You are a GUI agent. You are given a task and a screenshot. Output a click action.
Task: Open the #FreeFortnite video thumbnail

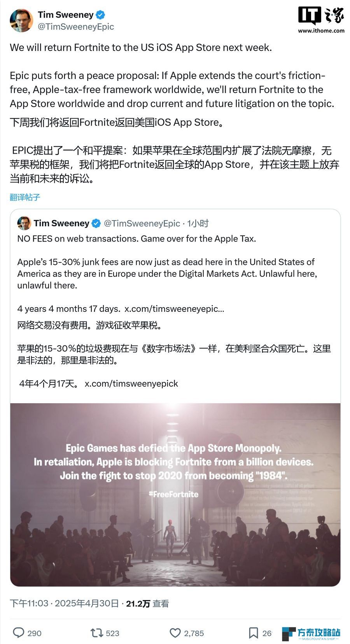point(175,495)
